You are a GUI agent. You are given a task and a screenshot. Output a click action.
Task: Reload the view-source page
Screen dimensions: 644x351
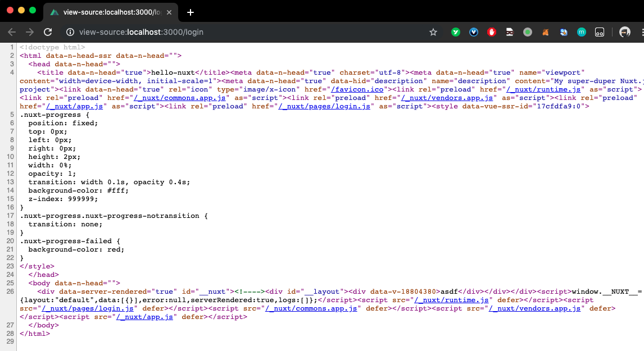[48, 32]
